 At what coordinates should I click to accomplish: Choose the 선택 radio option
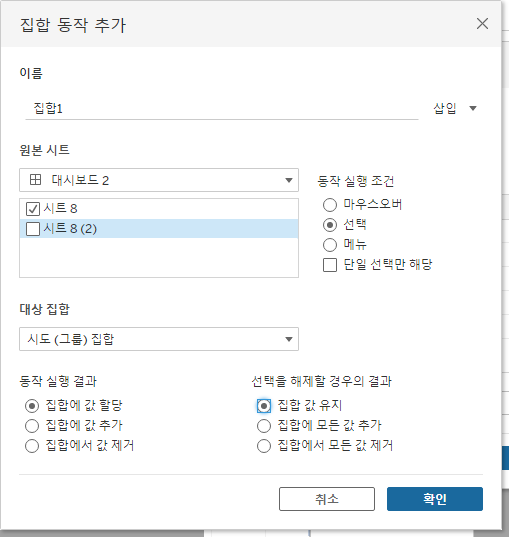[330, 225]
